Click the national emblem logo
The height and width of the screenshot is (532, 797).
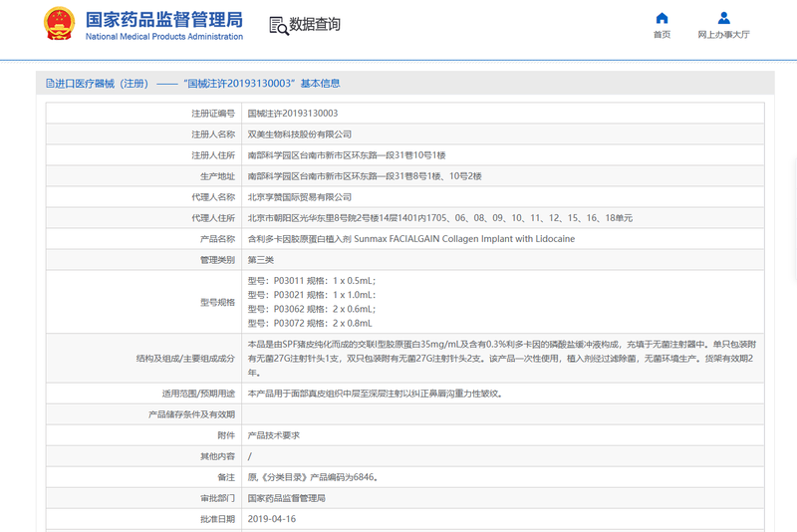pyautogui.click(x=58, y=25)
